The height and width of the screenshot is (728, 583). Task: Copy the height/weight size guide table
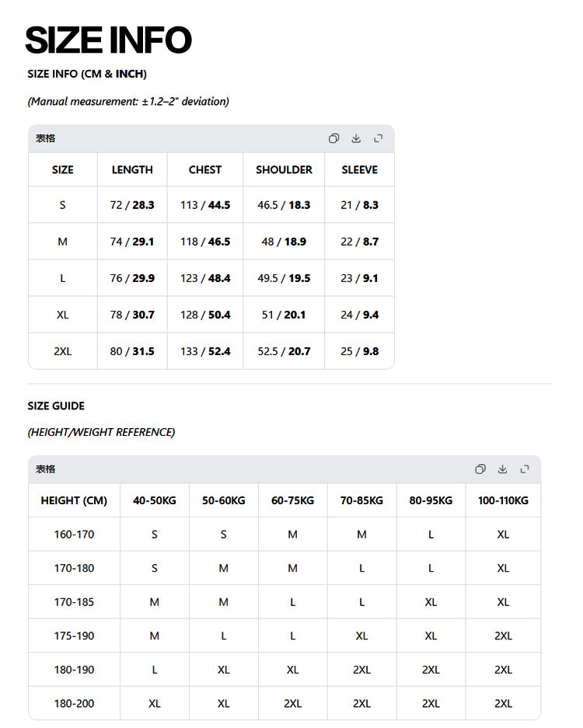(480, 469)
